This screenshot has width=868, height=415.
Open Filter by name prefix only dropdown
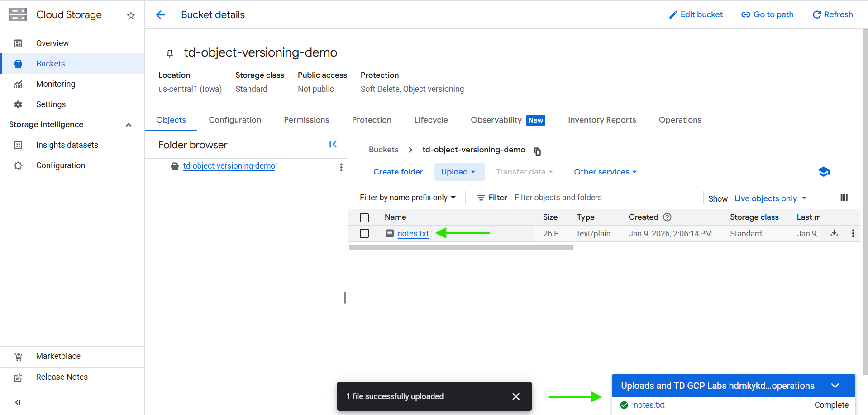pos(407,198)
